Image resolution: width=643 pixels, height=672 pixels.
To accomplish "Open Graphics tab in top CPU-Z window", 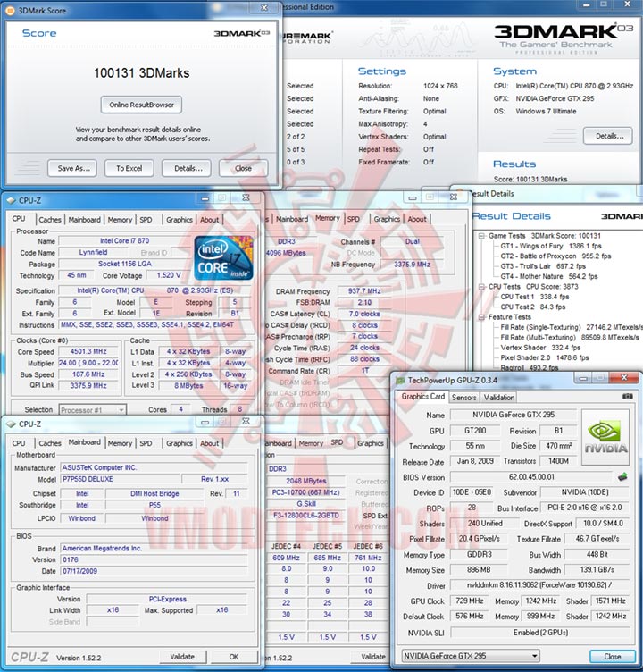I will [x=180, y=220].
